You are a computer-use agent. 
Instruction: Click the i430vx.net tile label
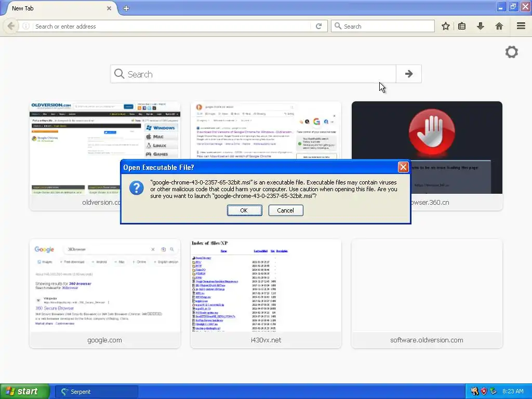[x=265, y=340]
